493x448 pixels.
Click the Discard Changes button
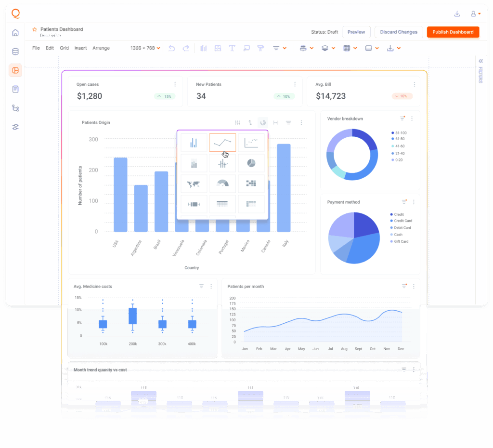tap(398, 32)
